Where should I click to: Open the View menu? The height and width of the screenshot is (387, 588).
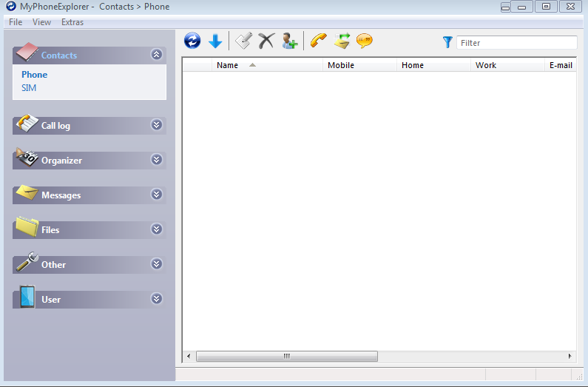[x=41, y=22]
